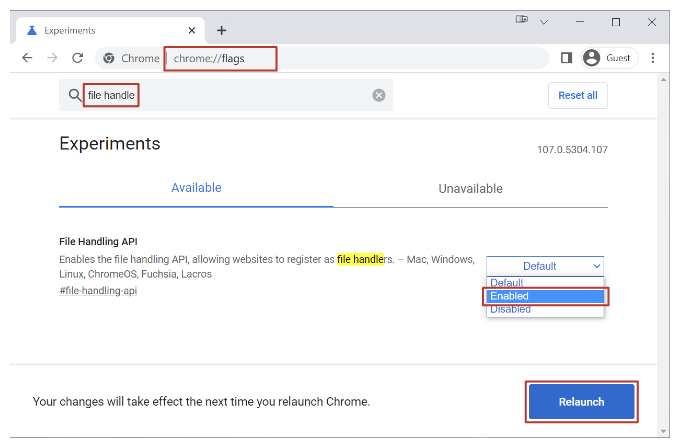Image resolution: width=680 pixels, height=448 pixels.
Task: Reload the chrome://flags page
Action: [78, 58]
